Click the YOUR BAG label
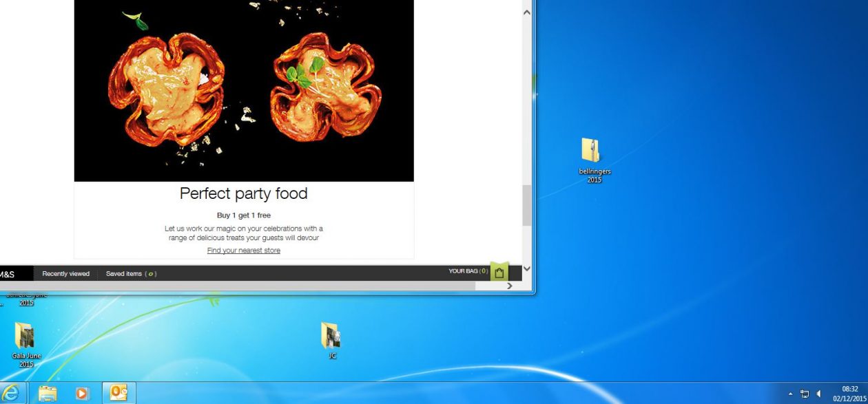Image resolution: width=868 pixels, height=404 pixels. (468, 271)
